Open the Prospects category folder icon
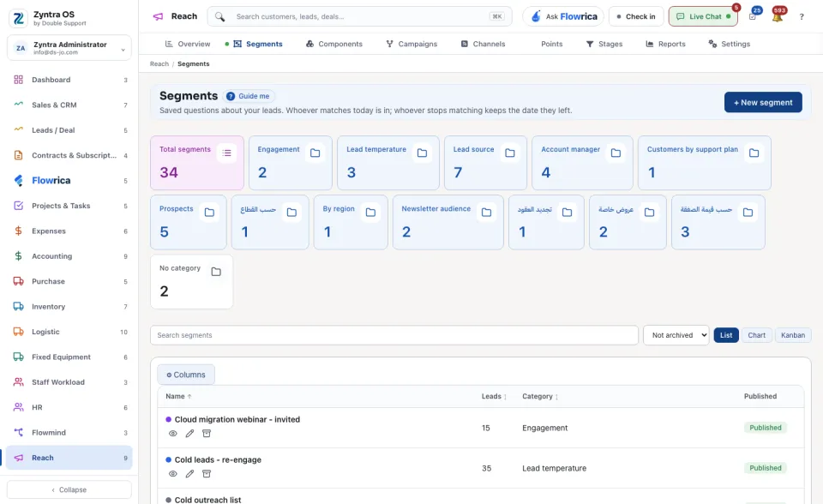This screenshot has height=504, width=823. (x=209, y=212)
